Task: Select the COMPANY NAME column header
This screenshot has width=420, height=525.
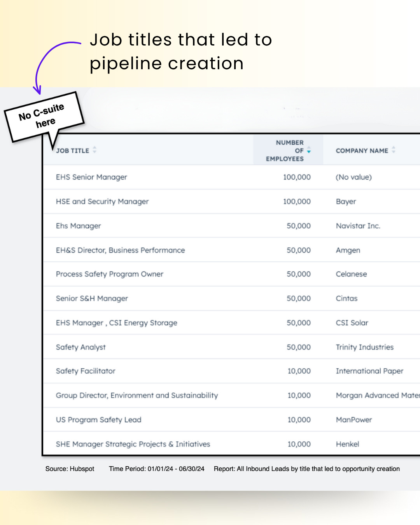Action: 362,150
